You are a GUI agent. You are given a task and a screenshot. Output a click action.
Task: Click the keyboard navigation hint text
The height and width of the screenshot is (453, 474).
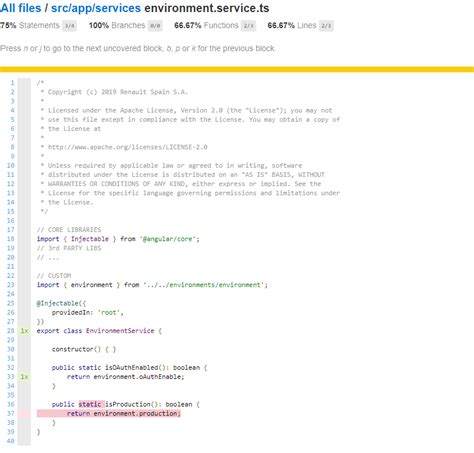pyautogui.click(x=138, y=48)
